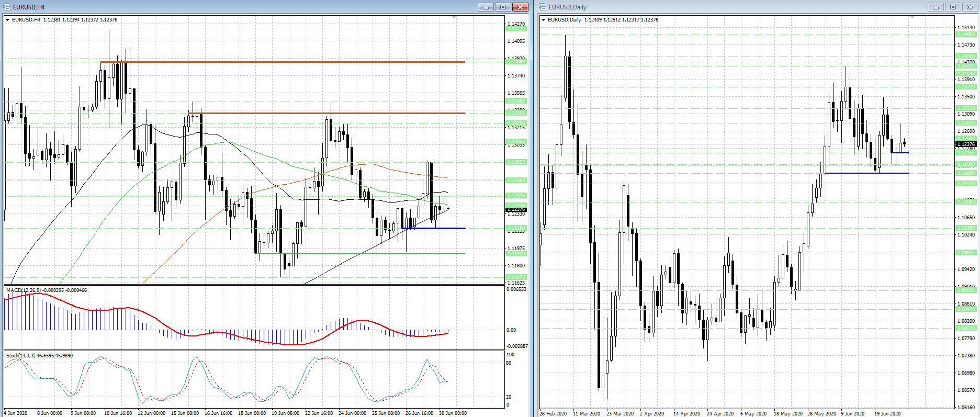Click the current price 1.12376 label in H4 chart

(516, 209)
